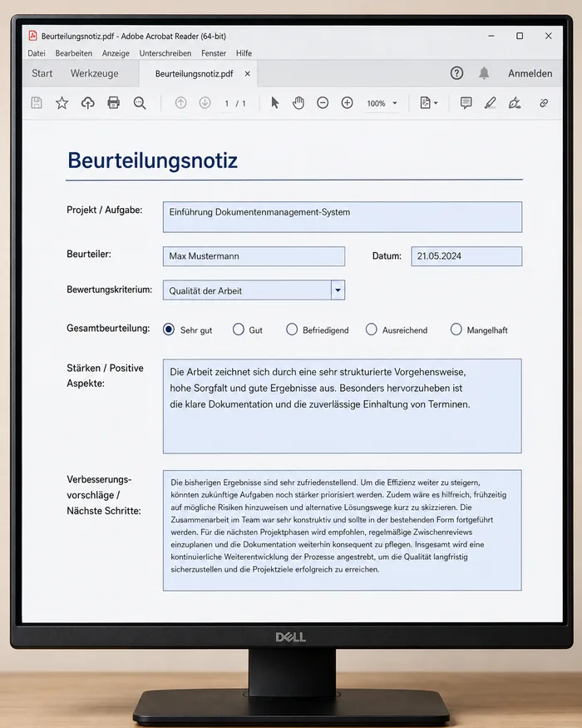This screenshot has height=728, width=582.
Task: Zoom in with the plus icon
Action: (348, 103)
